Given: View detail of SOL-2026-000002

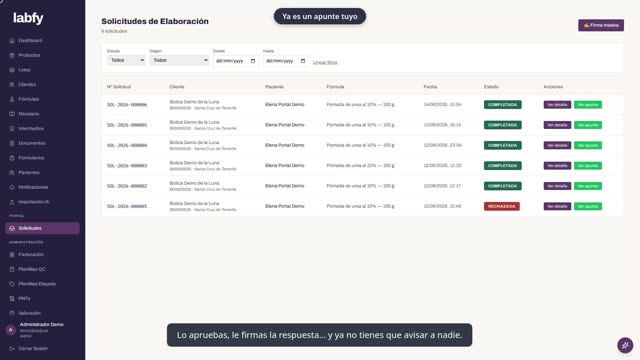Looking at the screenshot, I should pyautogui.click(x=557, y=186).
